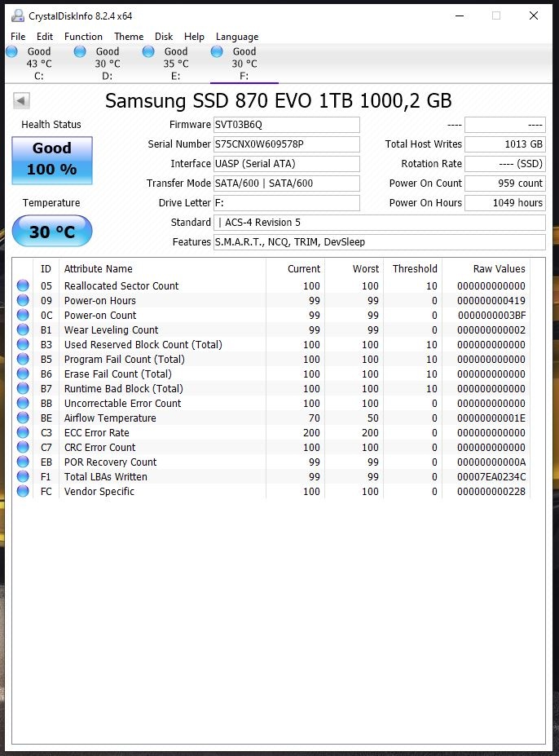Click the Raw Values column header
The width and height of the screenshot is (559, 756).
point(486,268)
